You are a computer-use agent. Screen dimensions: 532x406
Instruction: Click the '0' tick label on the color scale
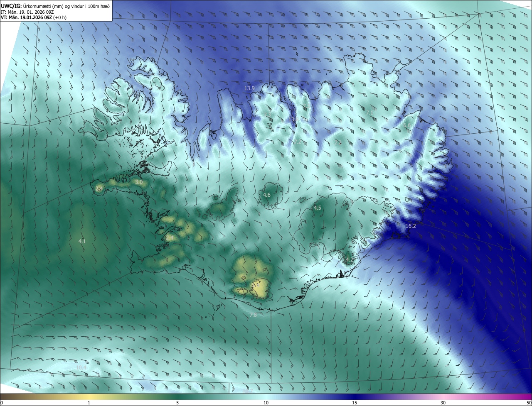coord(2,403)
